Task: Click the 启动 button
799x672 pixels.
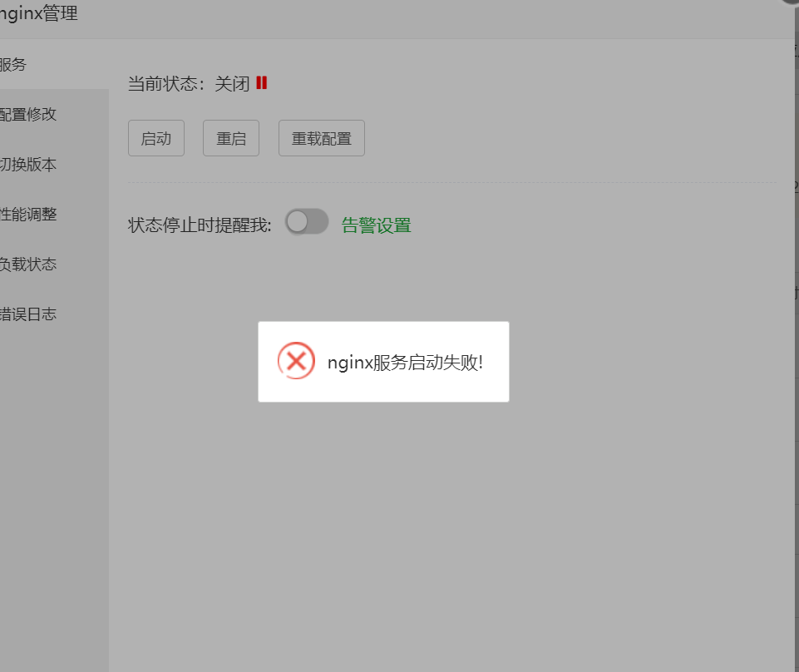Action: pyautogui.click(x=156, y=138)
